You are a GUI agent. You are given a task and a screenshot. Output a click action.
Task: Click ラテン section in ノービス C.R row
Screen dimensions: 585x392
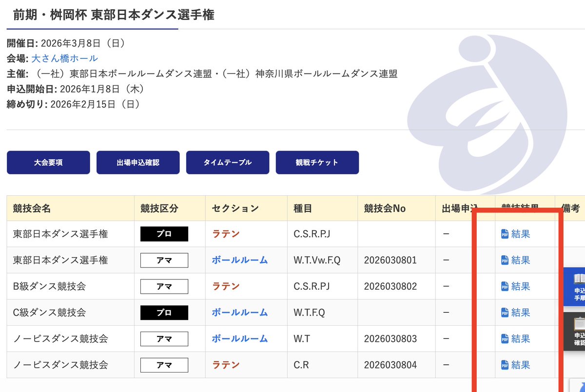pyautogui.click(x=226, y=365)
